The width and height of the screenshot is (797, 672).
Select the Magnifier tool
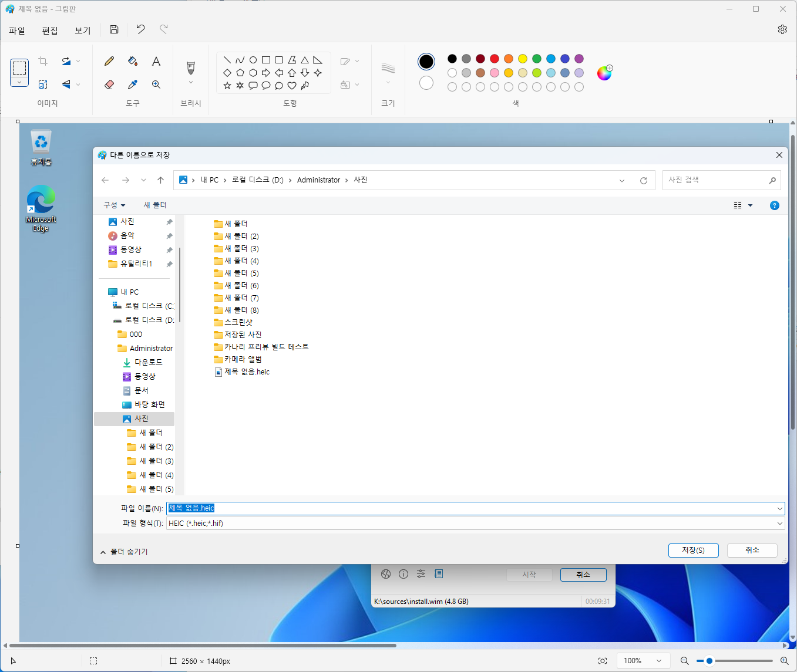(x=156, y=85)
